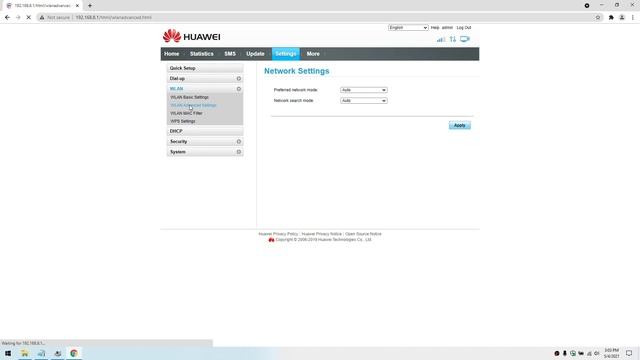Open WLAN Advanced Settings
The height and width of the screenshot is (360, 640).
[x=193, y=105]
